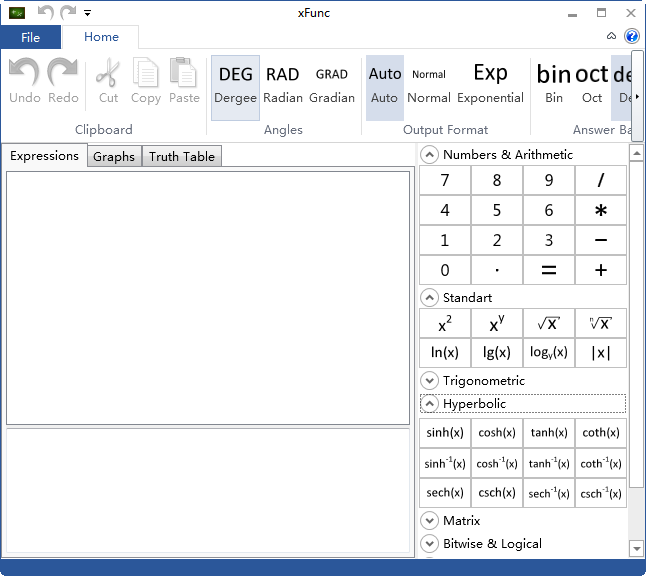Open the help question mark icon
Viewport: 646px width, 576px height.
(x=632, y=36)
